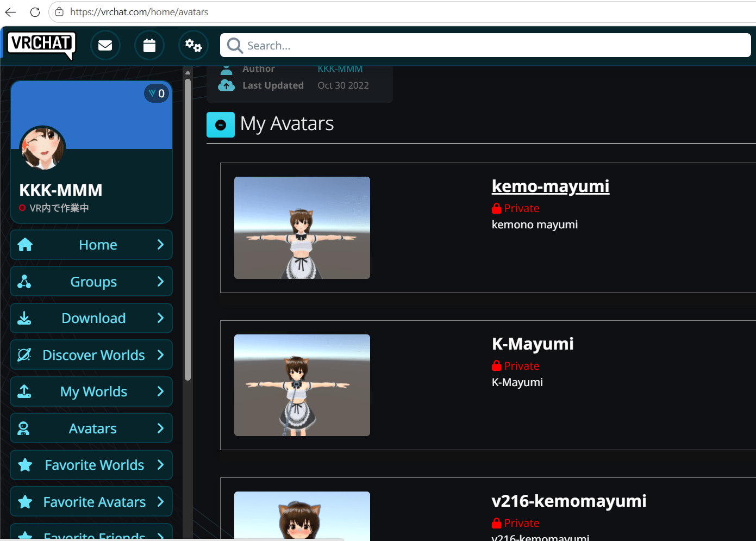This screenshot has width=756, height=541.
Task: Open Favorite Avatars in sidebar
Action: point(91,502)
